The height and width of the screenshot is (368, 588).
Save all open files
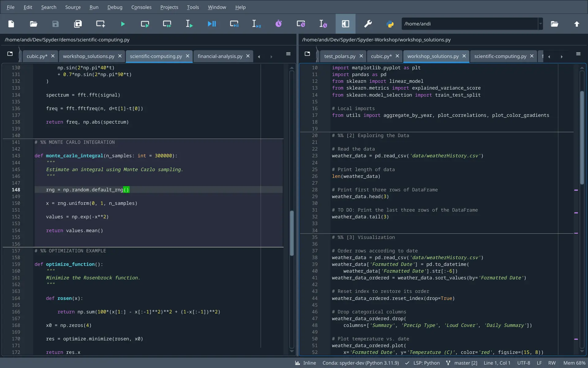point(78,24)
